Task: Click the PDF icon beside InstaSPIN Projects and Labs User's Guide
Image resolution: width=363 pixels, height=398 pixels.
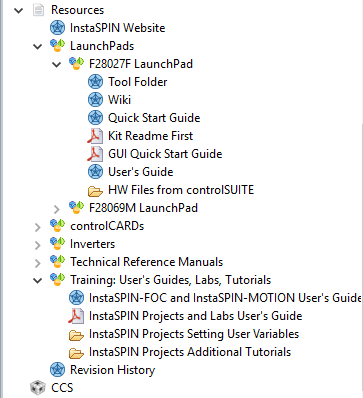Action: (76, 316)
